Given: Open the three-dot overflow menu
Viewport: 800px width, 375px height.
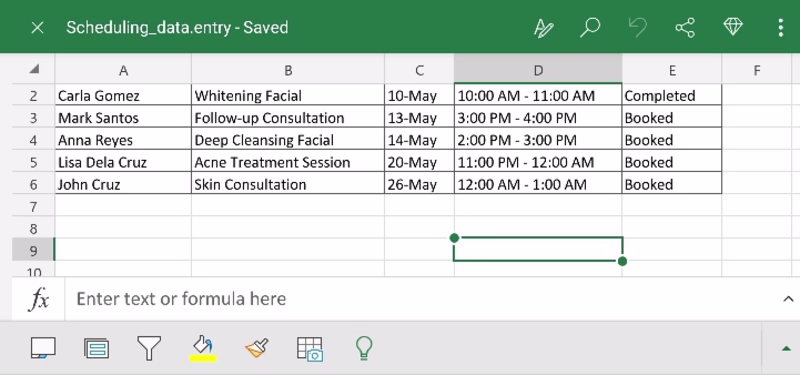Looking at the screenshot, I should tap(781, 28).
